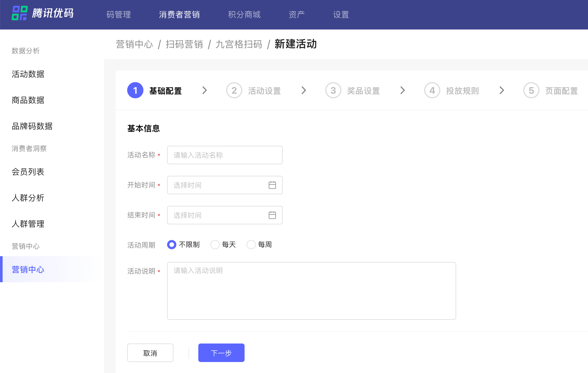Click the 取消 button
This screenshot has width=588, height=373.
click(150, 353)
